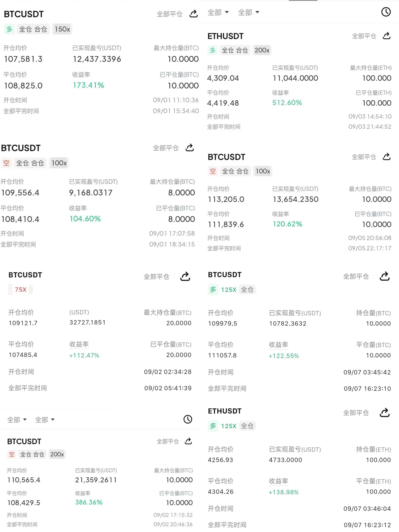Share the BTCUSDT 113,205.0 short position

pyautogui.click(x=387, y=157)
